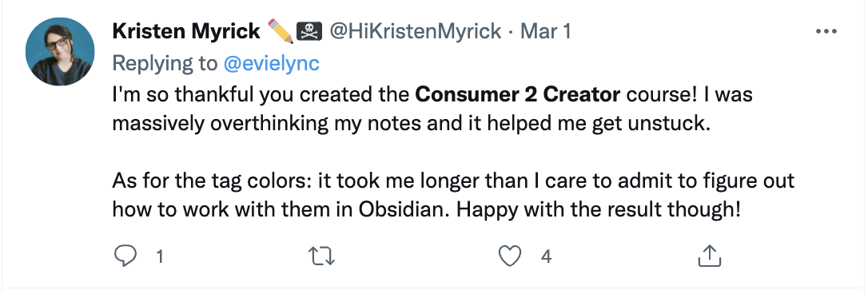Open Kristen Myrick's profile photo
Viewport: 868px width, 294px height.
tap(60, 51)
